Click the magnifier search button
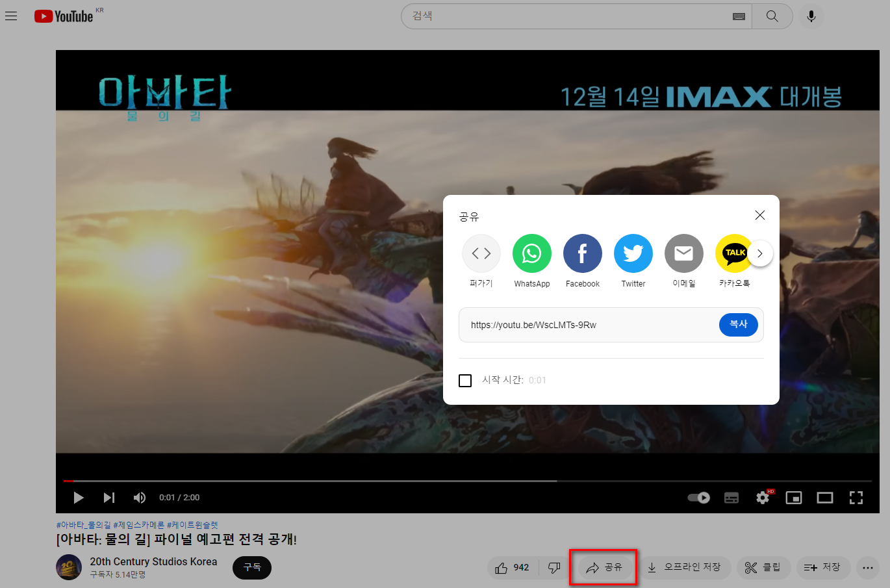Image resolution: width=890 pixels, height=588 pixels. tap(772, 16)
